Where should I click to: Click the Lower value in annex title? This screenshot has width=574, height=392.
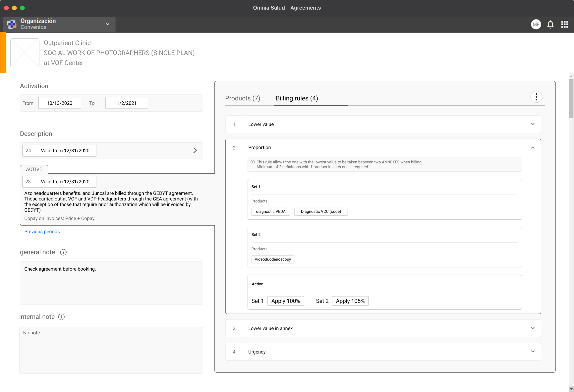(270, 328)
